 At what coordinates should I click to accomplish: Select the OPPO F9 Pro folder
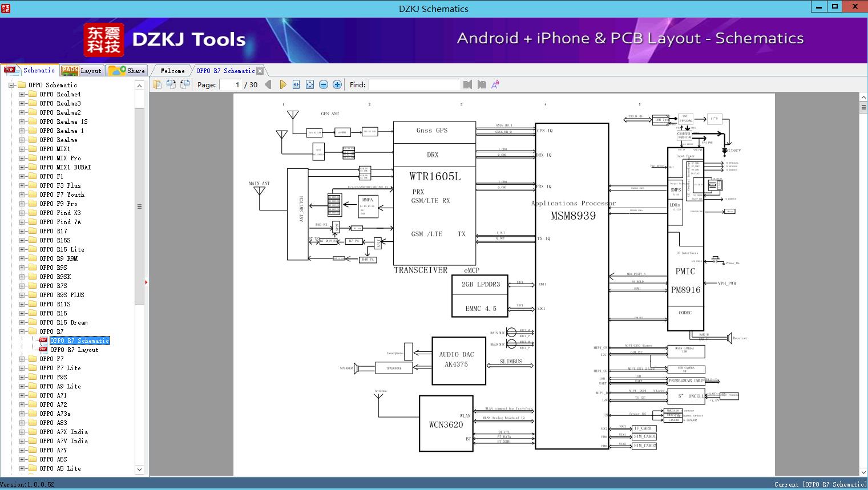coord(58,204)
